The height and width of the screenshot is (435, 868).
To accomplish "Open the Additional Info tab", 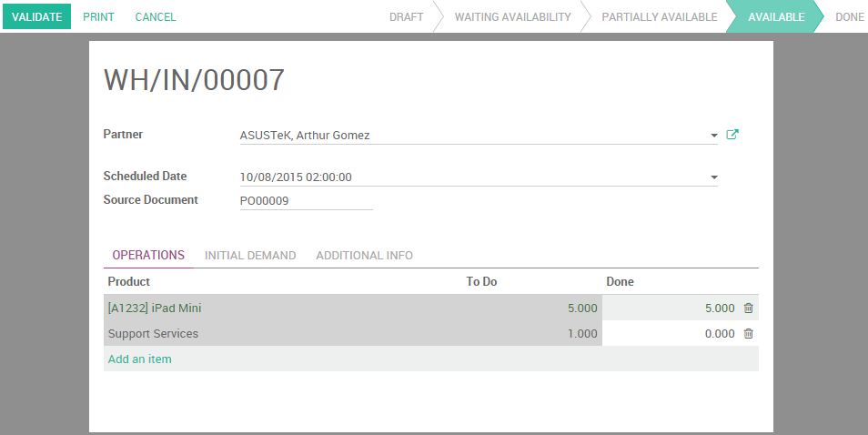I will click(364, 256).
